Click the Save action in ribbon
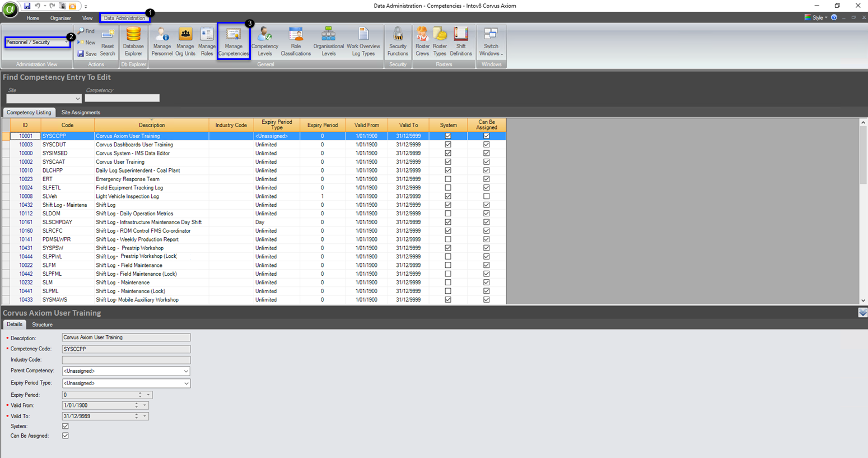Image resolution: width=868 pixels, height=458 pixels. pyautogui.click(x=87, y=54)
